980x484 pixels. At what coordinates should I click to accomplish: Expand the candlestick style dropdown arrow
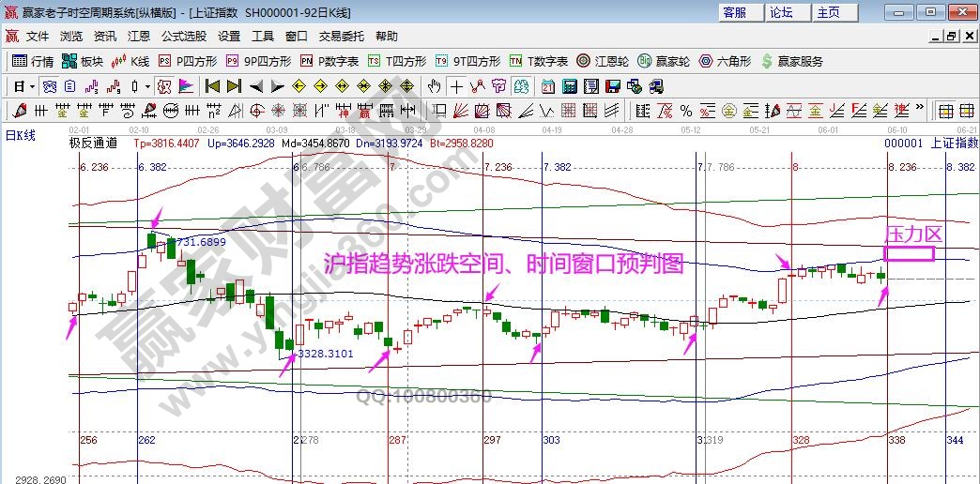tap(148, 86)
